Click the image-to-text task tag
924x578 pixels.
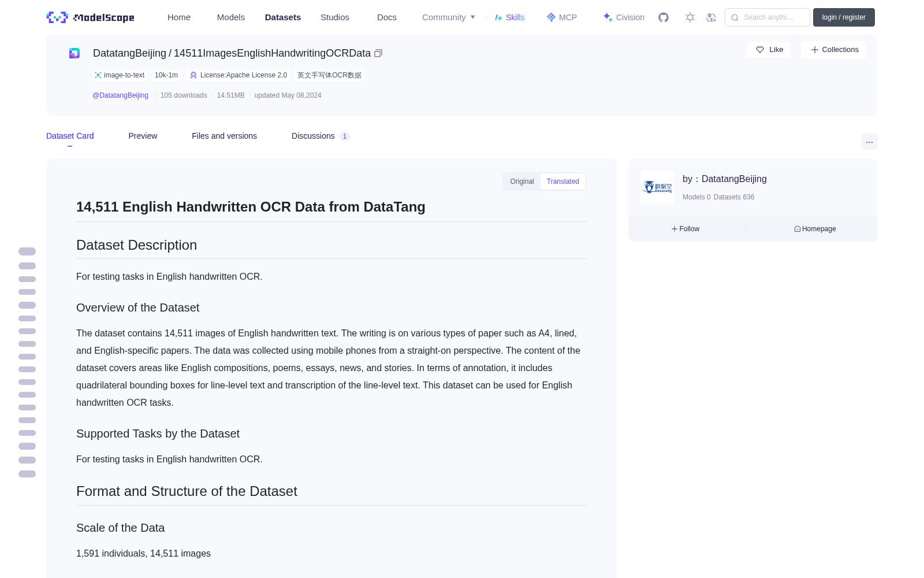[120, 75]
